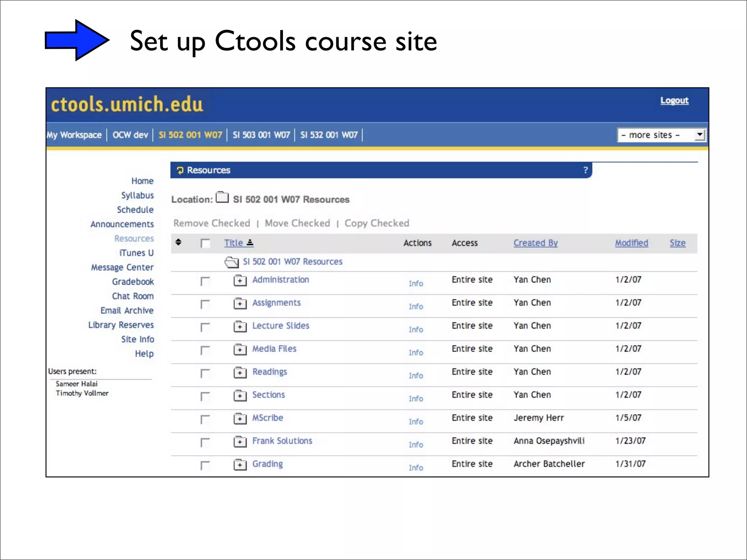Open the more sites dropdown

pyautogui.click(x=661, y=135)
